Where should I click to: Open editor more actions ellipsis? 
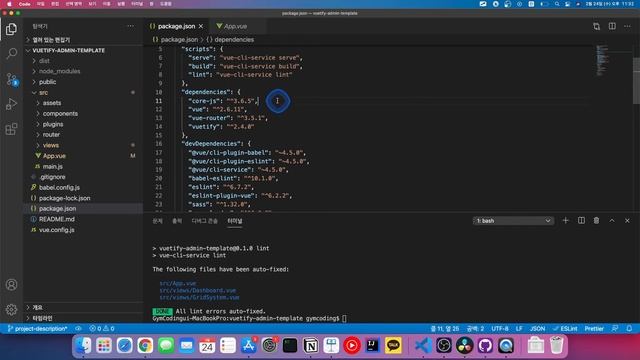click(627, 27)
